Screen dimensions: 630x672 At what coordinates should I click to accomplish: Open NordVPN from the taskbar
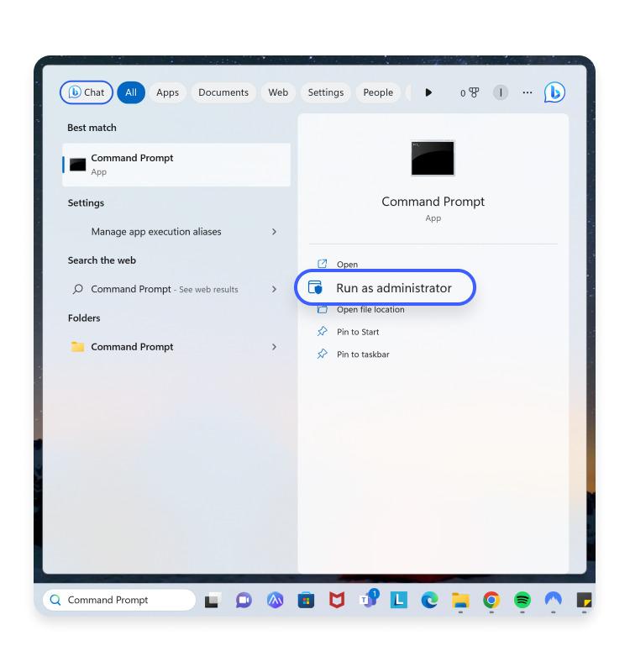(x=554, y=600)
